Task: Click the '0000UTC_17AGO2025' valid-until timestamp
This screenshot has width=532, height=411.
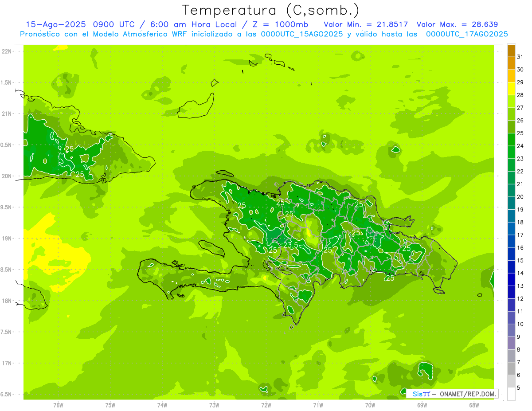Action: coord(467,34)
